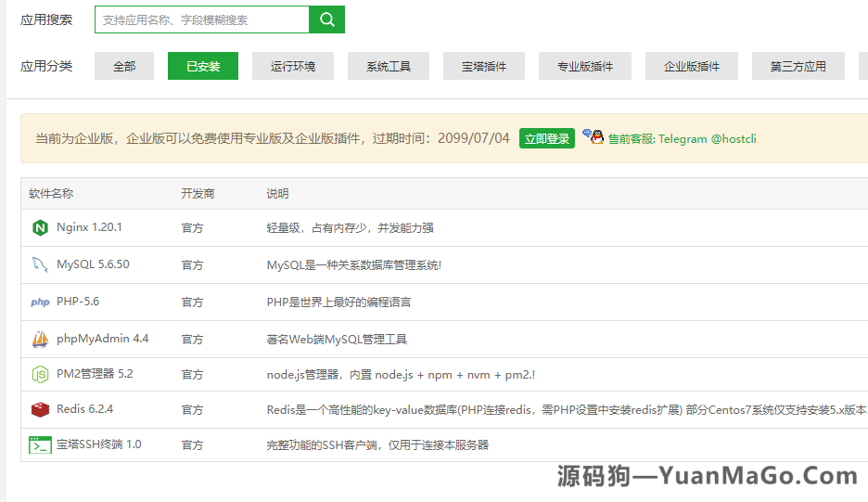Open MySQL 5.6.50 software entry
868x502 pixels.
tap(93, 264)
